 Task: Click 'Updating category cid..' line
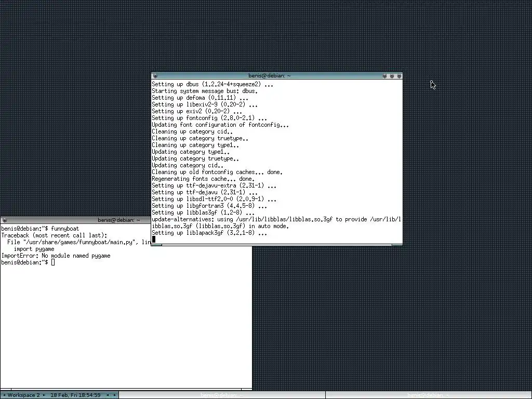coord(187,165)
